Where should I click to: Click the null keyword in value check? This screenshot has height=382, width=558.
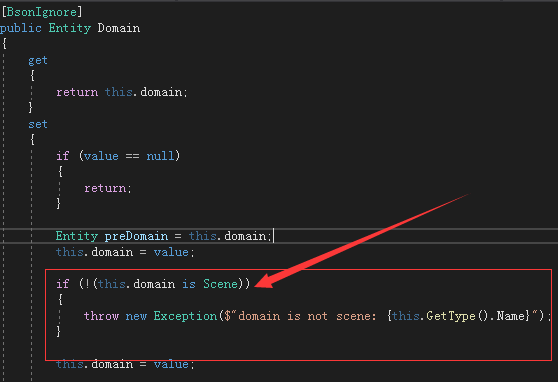click(x=160, y=156)
